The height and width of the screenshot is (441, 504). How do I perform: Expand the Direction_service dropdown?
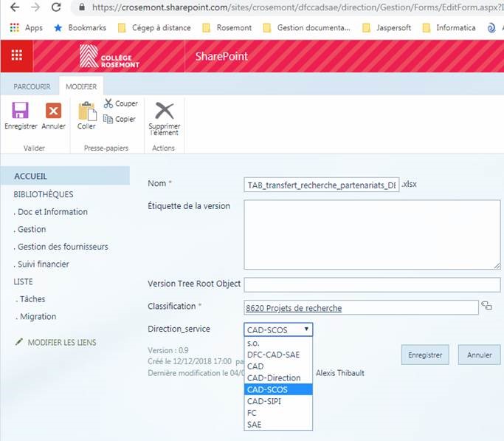pyautogui.click(x=278, y=329)
